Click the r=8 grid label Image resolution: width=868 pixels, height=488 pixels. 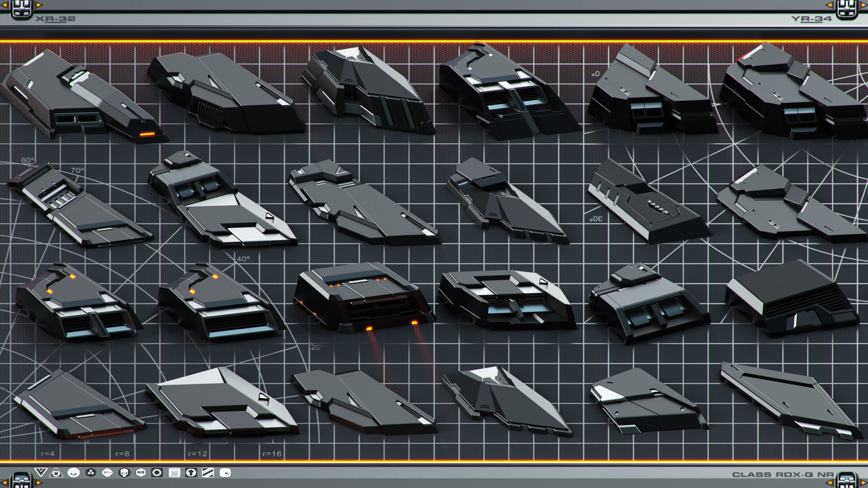(122, 453)
